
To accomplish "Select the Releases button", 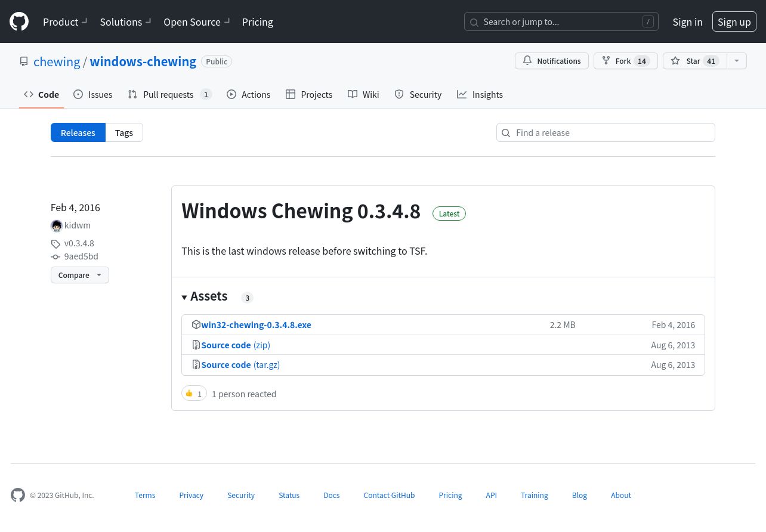I will (x=78, y=132).
